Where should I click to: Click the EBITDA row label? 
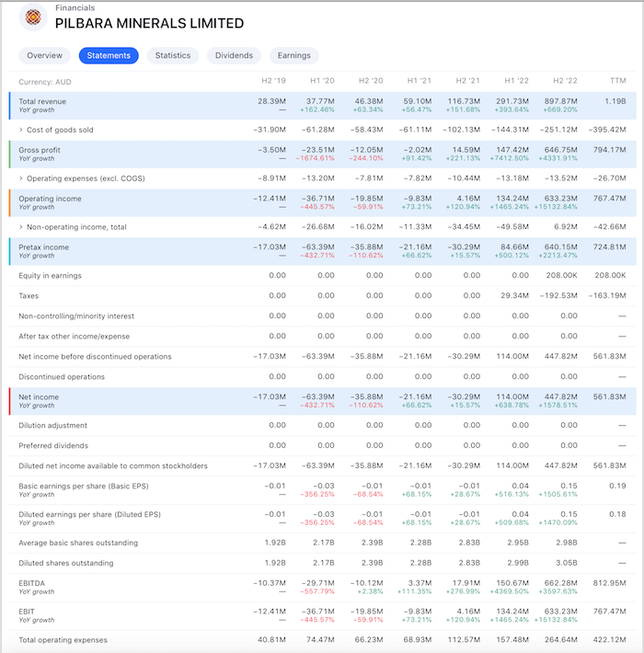click(x=31, y=583)
